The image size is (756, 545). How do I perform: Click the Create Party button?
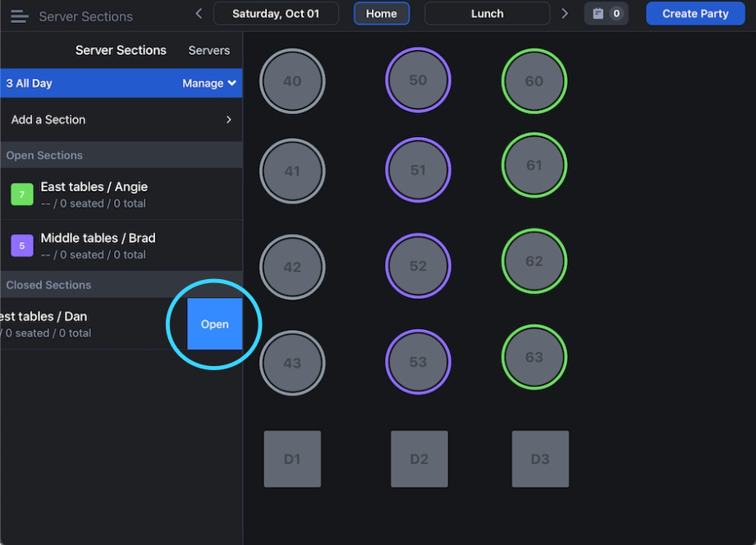[x=695, y=13]
